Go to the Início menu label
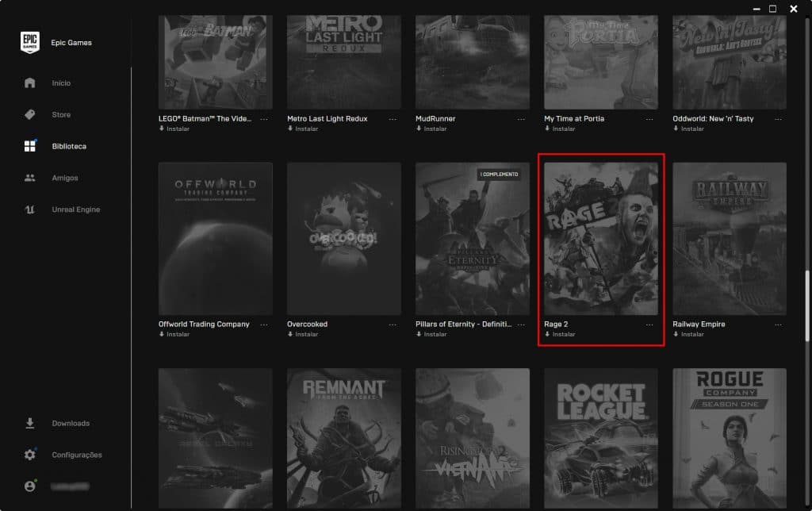This screenshot has width=812, height=511. [61, 83]
